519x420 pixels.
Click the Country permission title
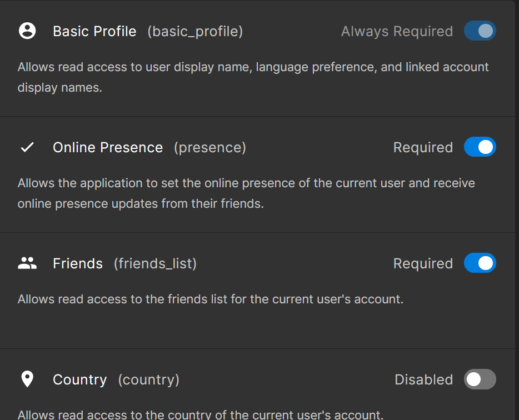pos(79,379)
